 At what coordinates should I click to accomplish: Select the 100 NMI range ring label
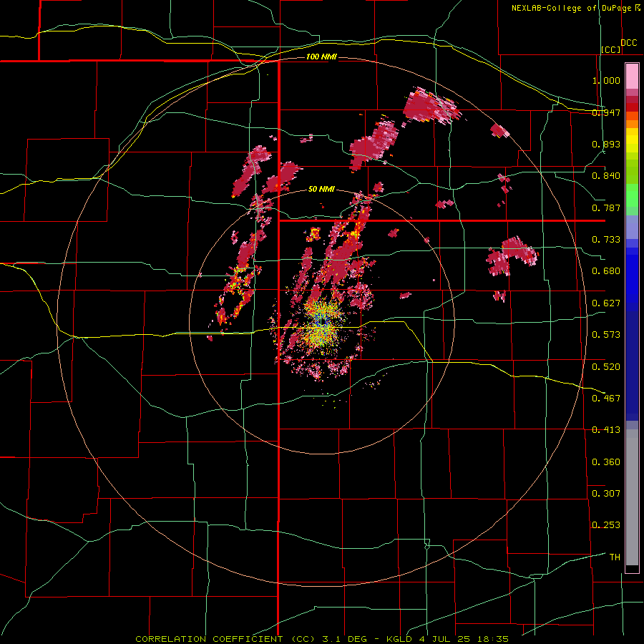point(321,57)
